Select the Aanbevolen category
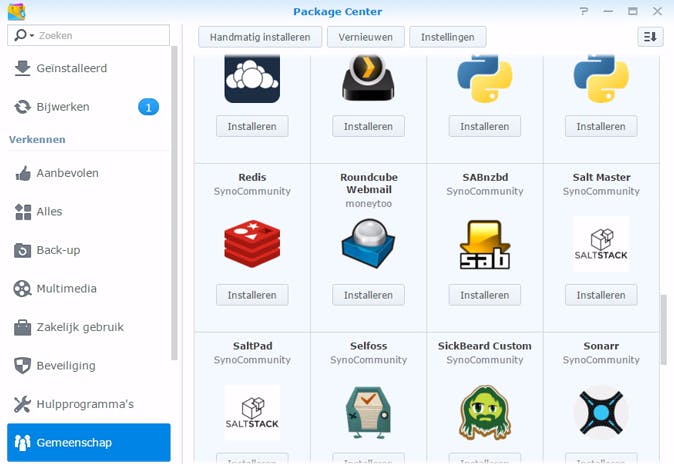This screenshot has width=674, height=464. (89, 173)
